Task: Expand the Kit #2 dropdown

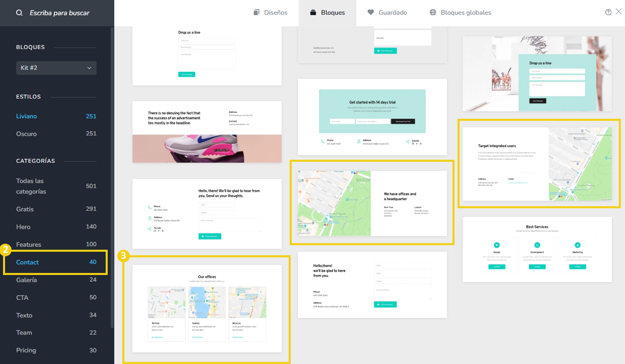Action: coord(56,68)
